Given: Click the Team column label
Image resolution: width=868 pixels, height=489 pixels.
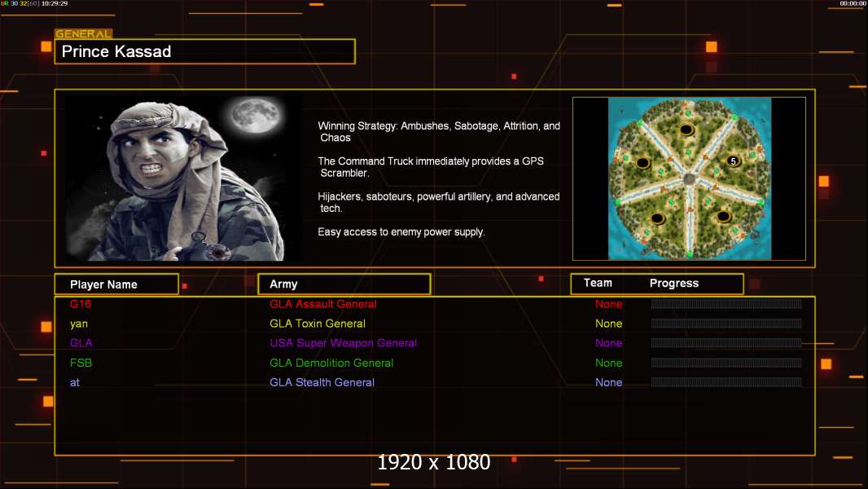Looking at the screenshot, I should tap(598, 283).
